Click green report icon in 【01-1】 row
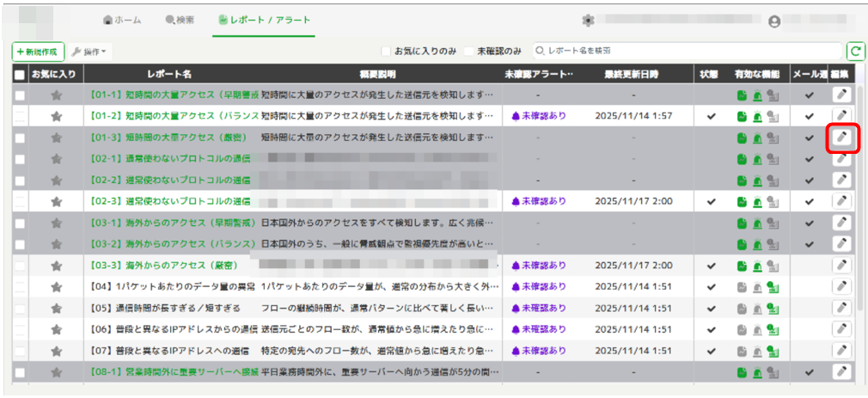Image resolution: width=868 pixels, height=398 pixels. click(742, 95)
